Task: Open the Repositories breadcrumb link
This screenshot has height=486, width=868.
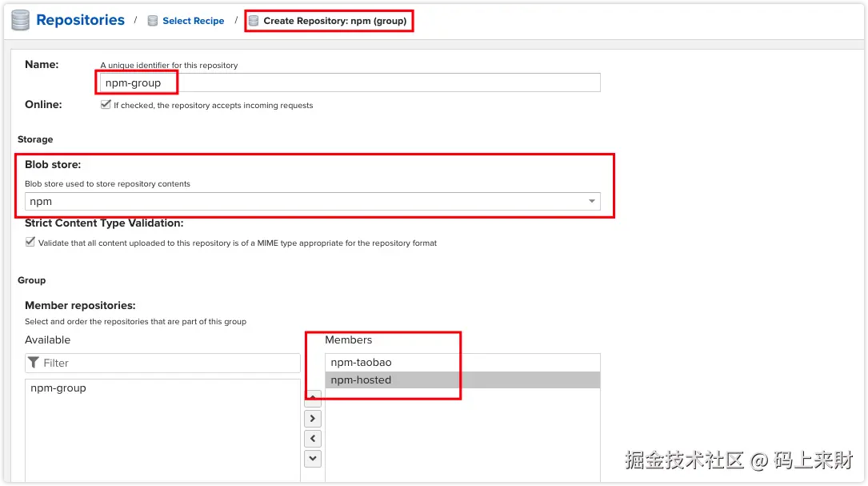Action: pos(80,20)
